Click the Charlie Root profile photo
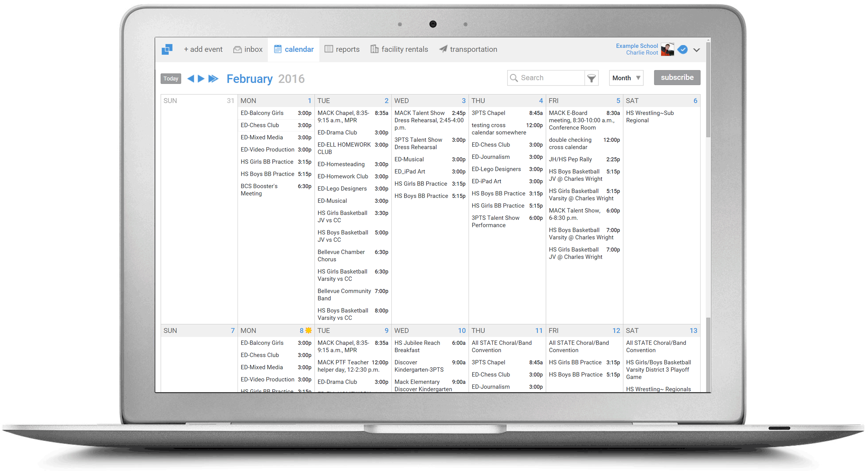 667,50
